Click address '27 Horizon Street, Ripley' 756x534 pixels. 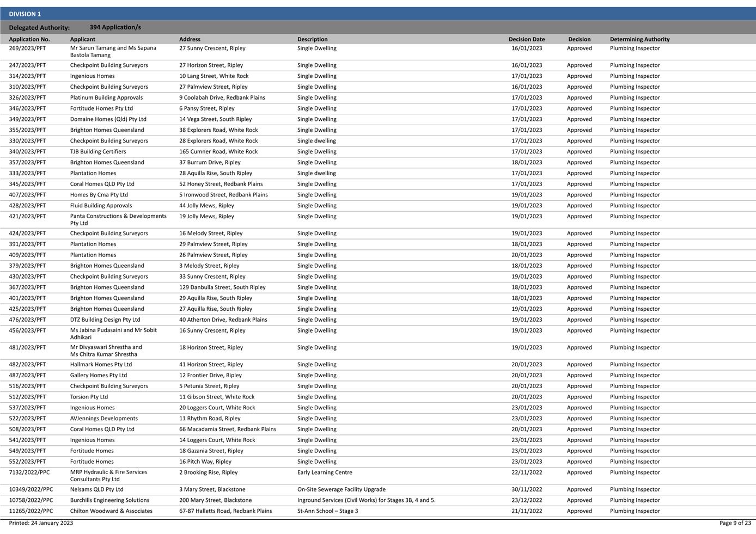211,65
